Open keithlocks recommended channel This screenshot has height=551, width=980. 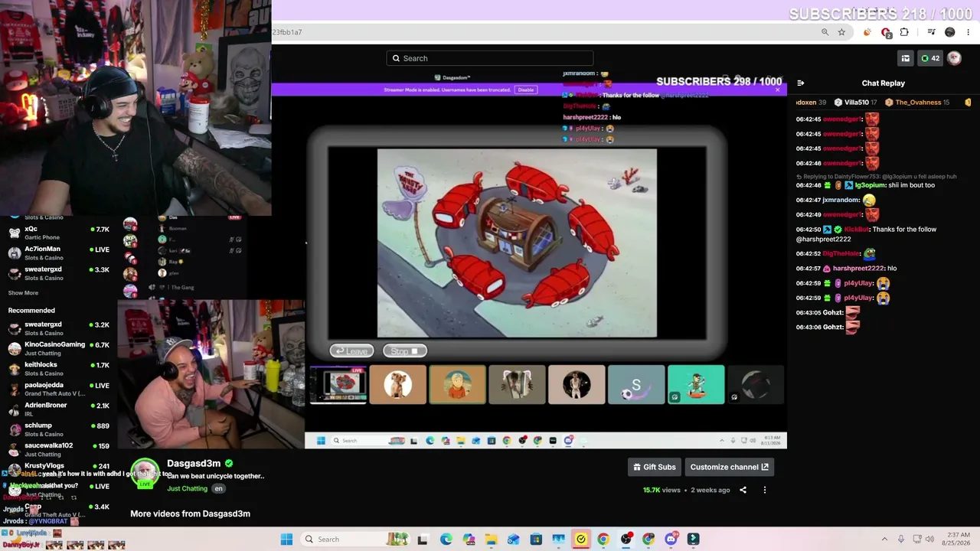[60, 369]
